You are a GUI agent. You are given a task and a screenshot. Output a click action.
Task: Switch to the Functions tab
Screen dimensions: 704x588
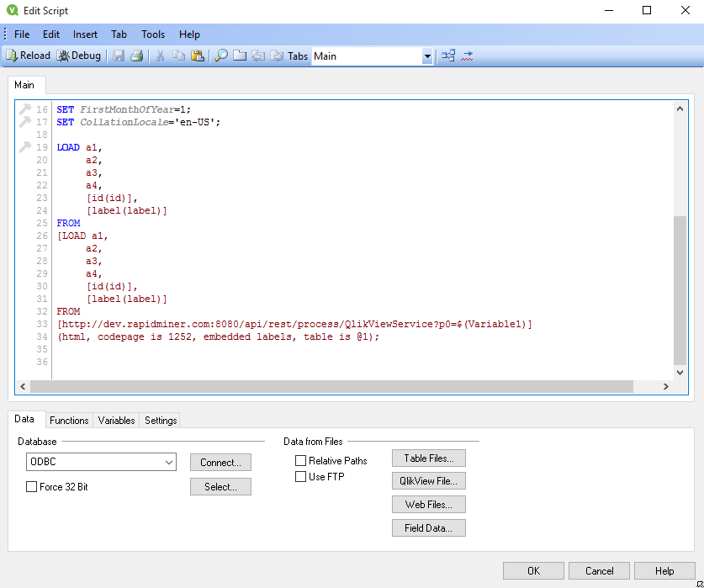point(69,421)
